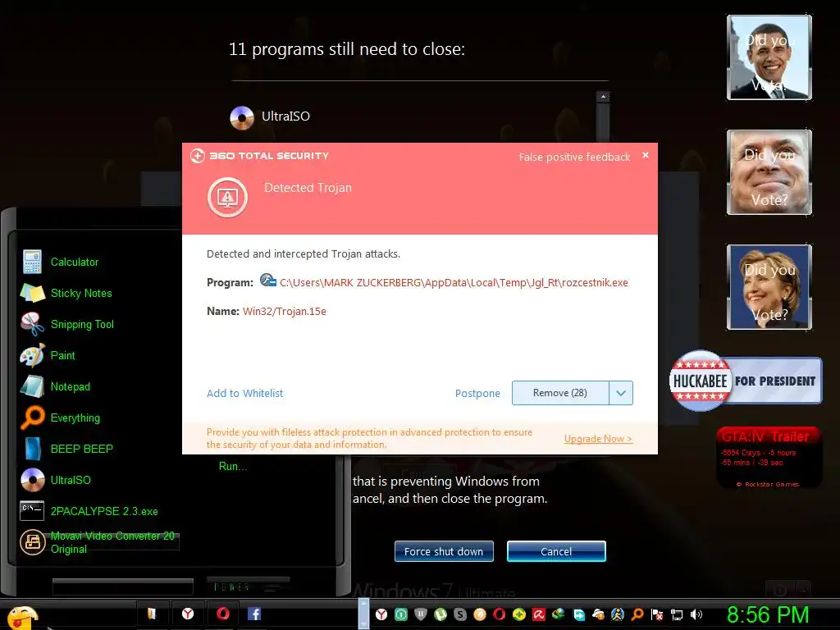Screen dimensions: 840x630
Task: Select Run... in the start menu
Action: point(232,466)
